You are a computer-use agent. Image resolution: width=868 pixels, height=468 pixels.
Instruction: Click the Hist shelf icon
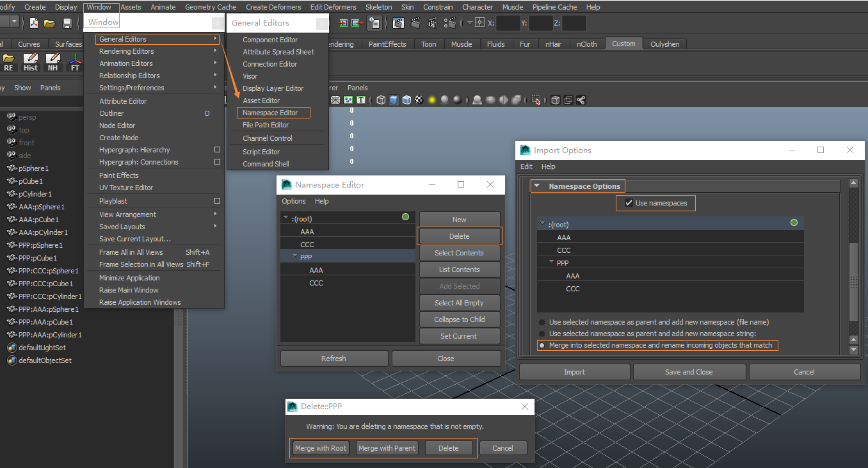(x=31, y=62)
